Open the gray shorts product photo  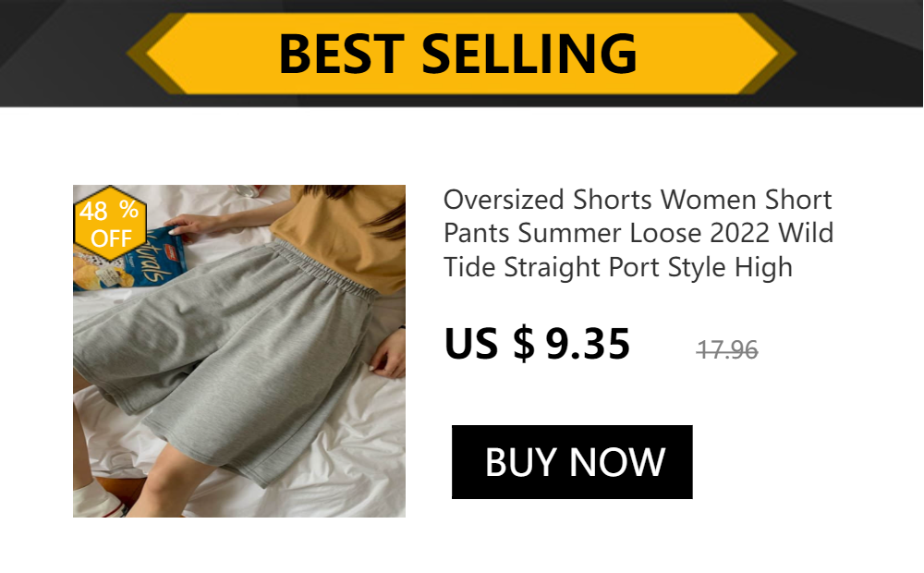238,351
